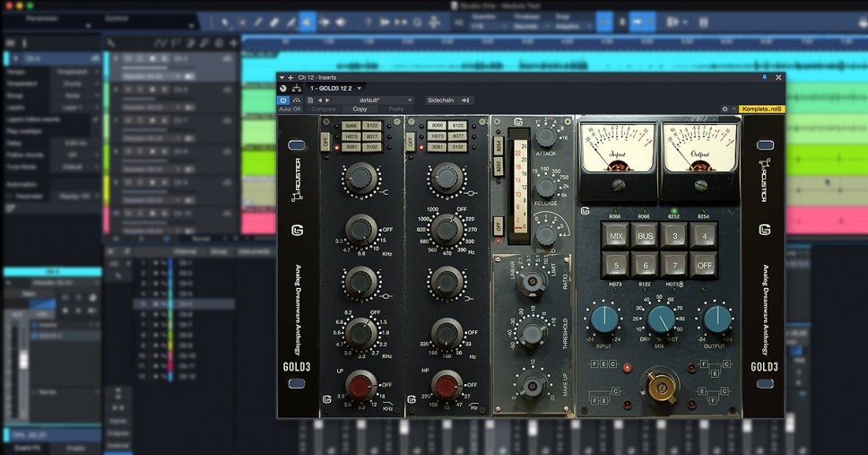Toggle the plugin power bypass button
This screenshot has height=455, width=868.
284,100
